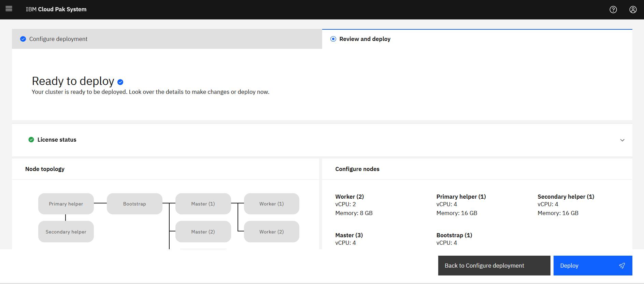Click the Bootstrap (1) configuration label

(454, 235)
